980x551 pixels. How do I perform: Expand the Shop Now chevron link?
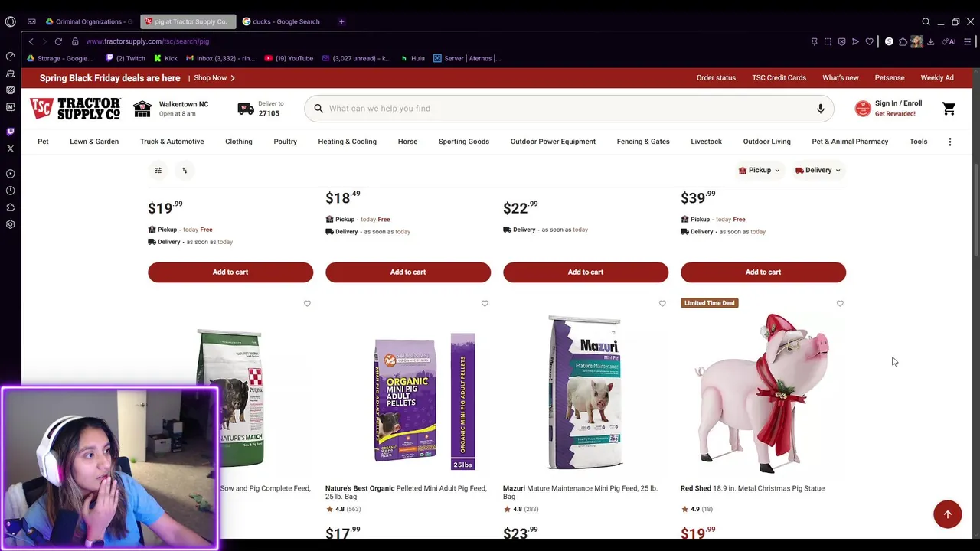(x=214, y=78)
